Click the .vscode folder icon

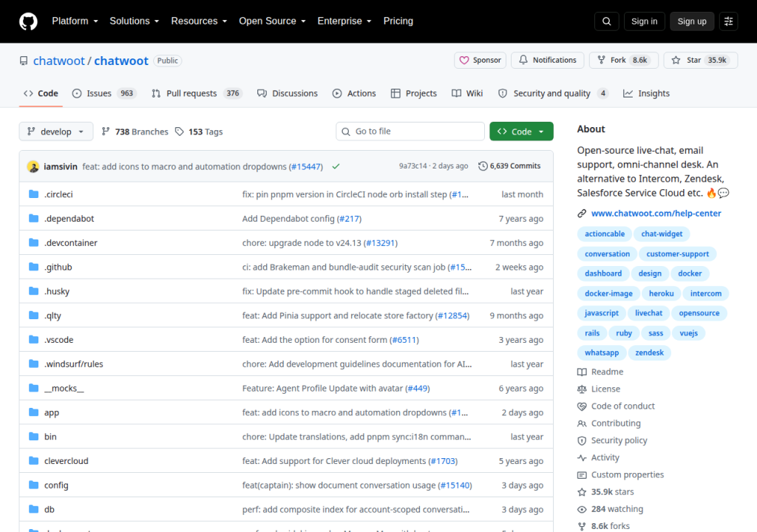(33, 339)
